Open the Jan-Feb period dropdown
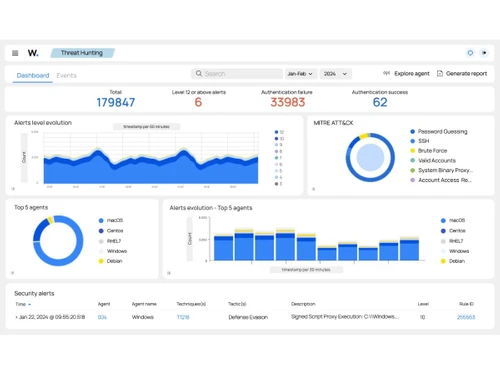500x375 pixels. coord(300,74)
